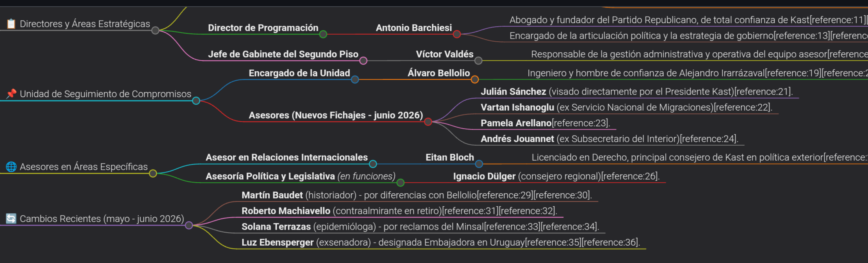Toggle the red circle after Asesores Nuevos Fichajes
868x263 pixels.
coord(428,122)
